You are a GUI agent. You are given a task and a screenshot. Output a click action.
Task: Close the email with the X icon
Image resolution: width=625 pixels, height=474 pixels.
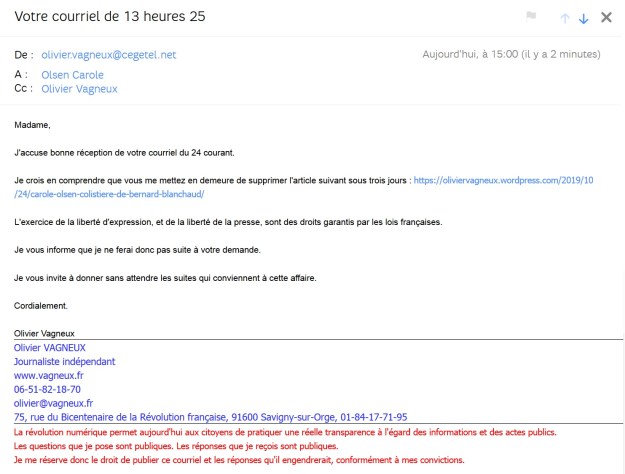(606, 17)
